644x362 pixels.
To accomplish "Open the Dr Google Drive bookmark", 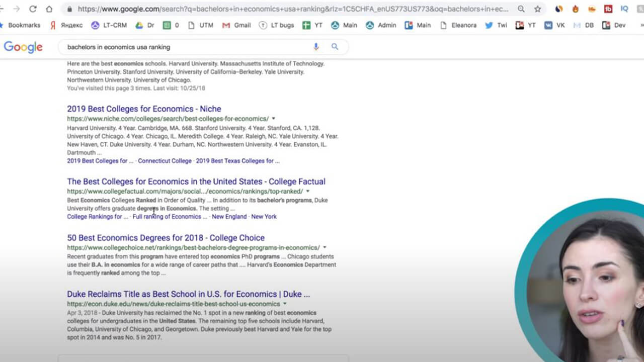I will pyautogui.click(x=145, y=25).
